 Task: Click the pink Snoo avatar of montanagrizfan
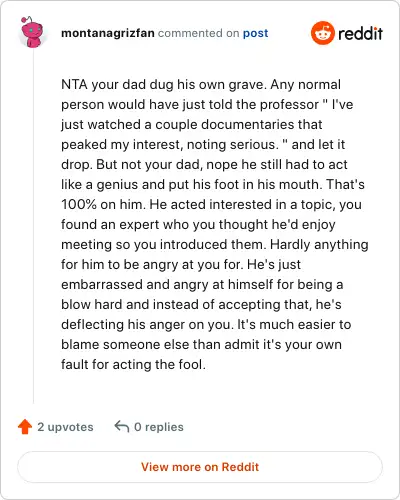tap(32, 32)
